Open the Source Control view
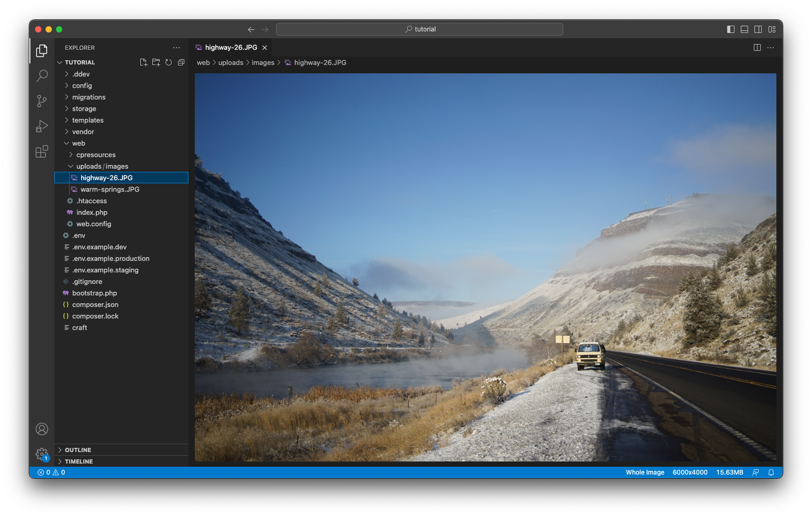This screenshot has width=812, height=517. 42,101
